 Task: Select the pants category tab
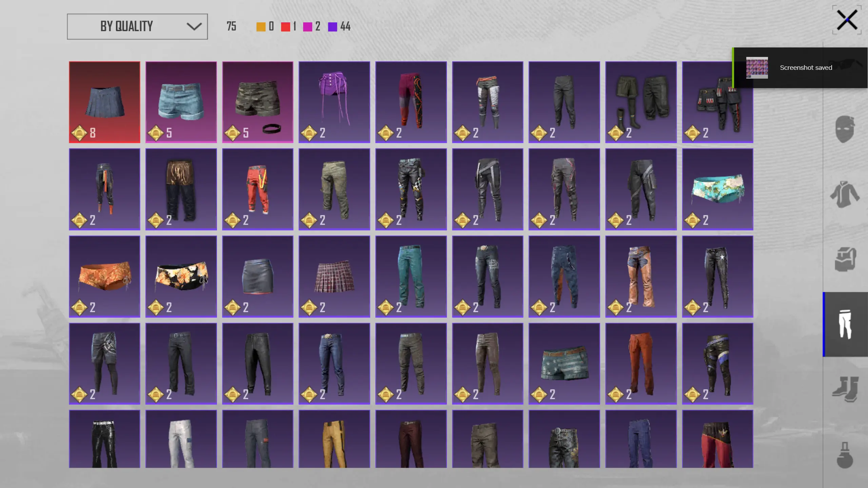tap(845, 324)
